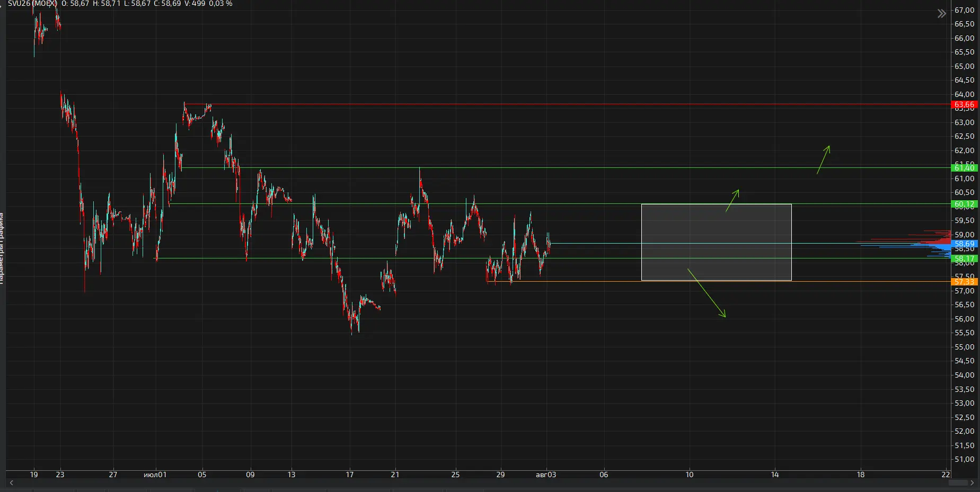This screenshot has width=980, height=492.
Task: Click the horizontal scrollbar left arrow
Action: (x=11, y=483)
